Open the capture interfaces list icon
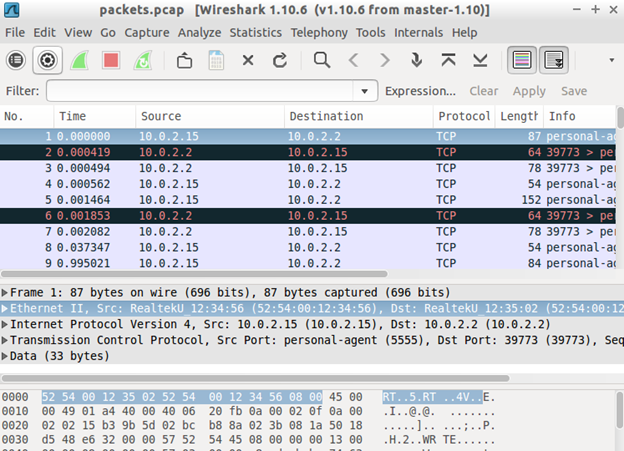This screenshot has width=624, height=451. tap(16, 60)
